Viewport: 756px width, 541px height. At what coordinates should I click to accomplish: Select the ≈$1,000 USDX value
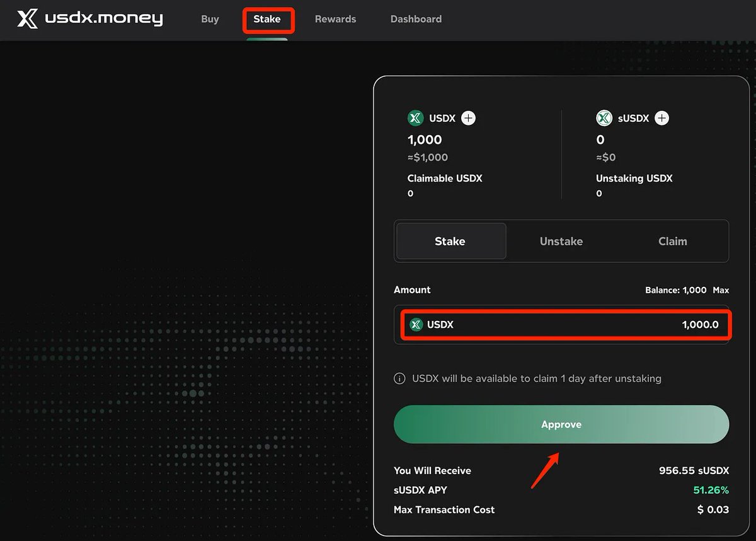[428, 157]
